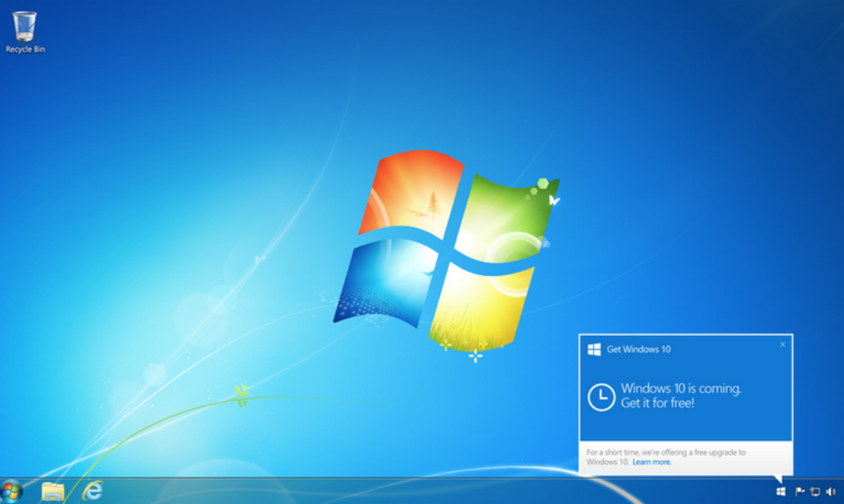Click the white footer area of notification

pos(737,463)
